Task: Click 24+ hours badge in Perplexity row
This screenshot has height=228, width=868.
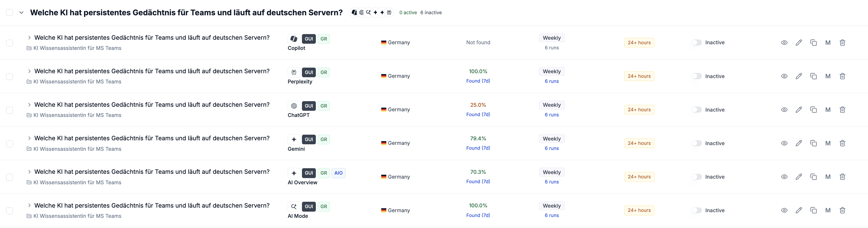Action: click(x=639, y=76)
